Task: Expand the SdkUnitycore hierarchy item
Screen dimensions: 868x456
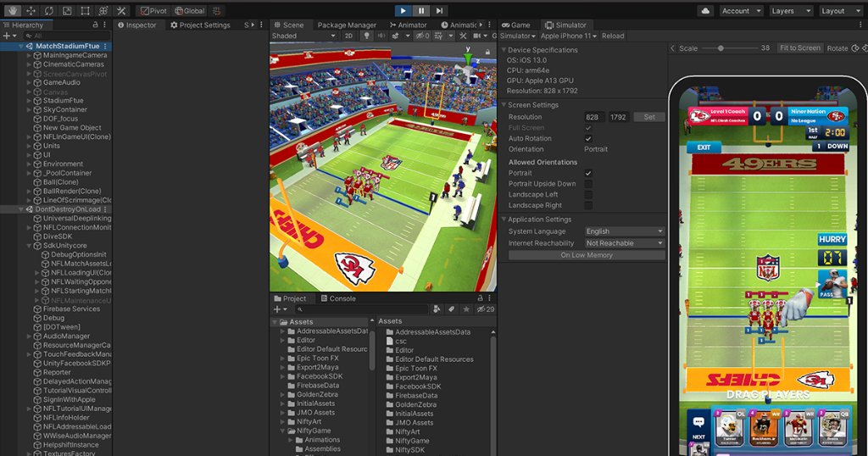Action: 30,246
